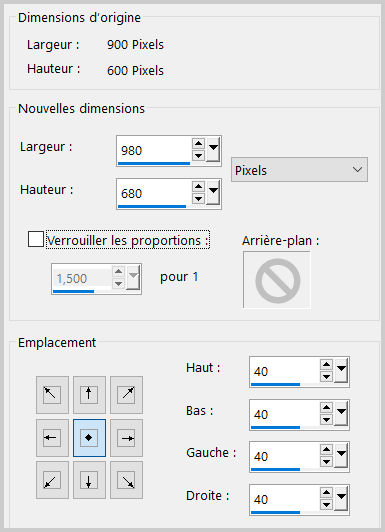Open the Bas value dropdown arrow
385x532 pixels.
341,413
